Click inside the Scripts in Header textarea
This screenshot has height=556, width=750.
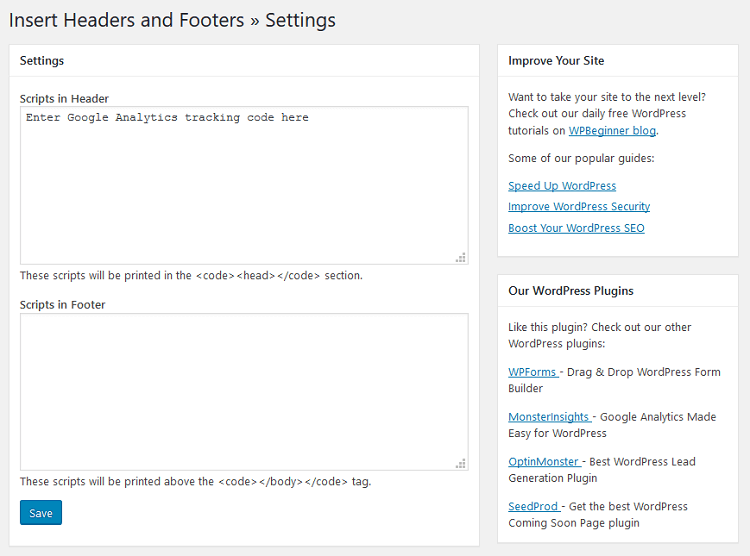coord(244,185)
